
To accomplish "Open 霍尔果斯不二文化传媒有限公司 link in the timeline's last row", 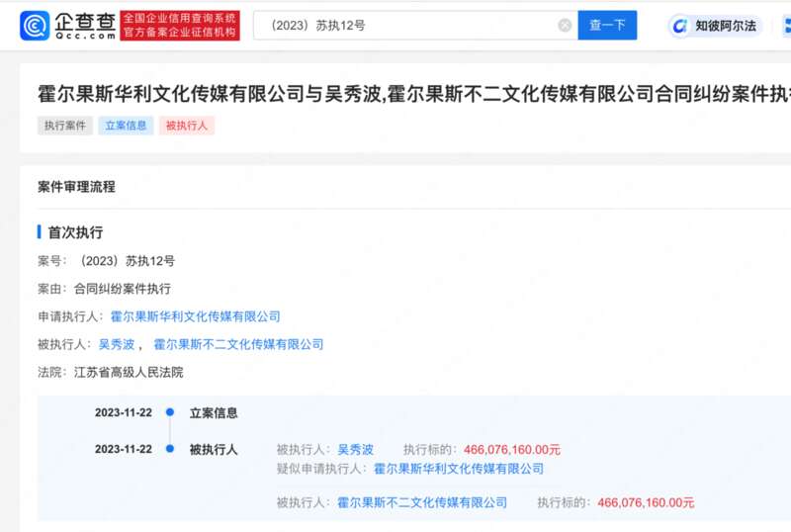I will click(422, 502).
